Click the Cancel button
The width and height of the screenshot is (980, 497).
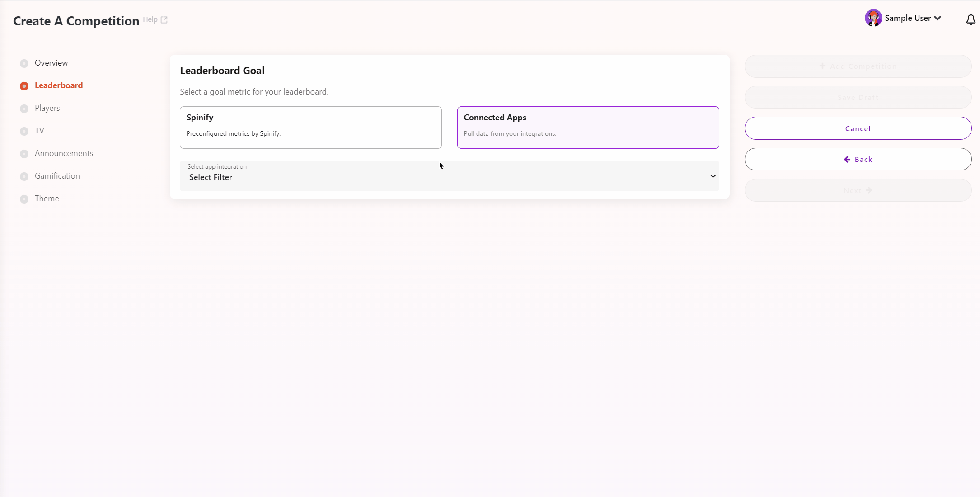click(x=858, y=128)
